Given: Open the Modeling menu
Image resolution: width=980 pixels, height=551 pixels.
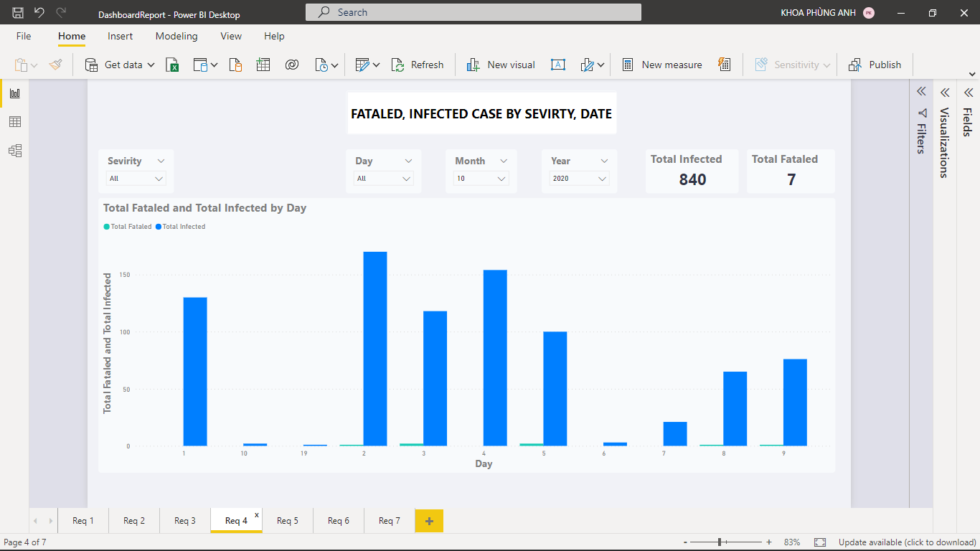Looking at the screenshot, I should pyautogui.click(x=176, y=36).
